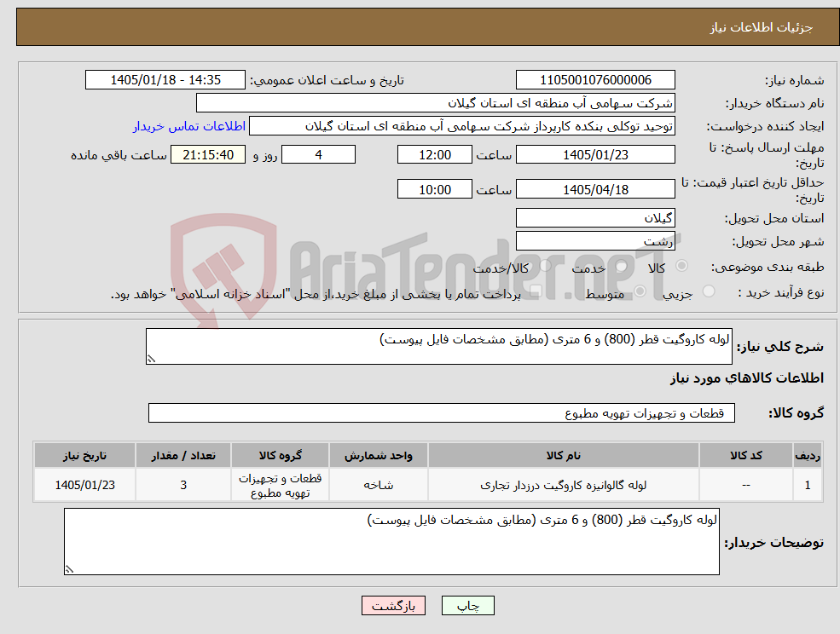This screenshot has height=634, width=840.
Task: Click the request creator name field
Action: coord(461,126)
